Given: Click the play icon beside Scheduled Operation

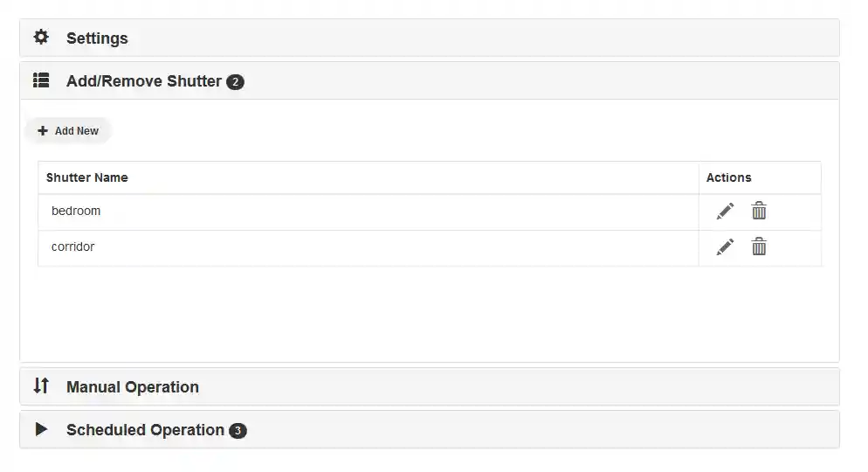Looking at the screenshot, I should [41, 429].
